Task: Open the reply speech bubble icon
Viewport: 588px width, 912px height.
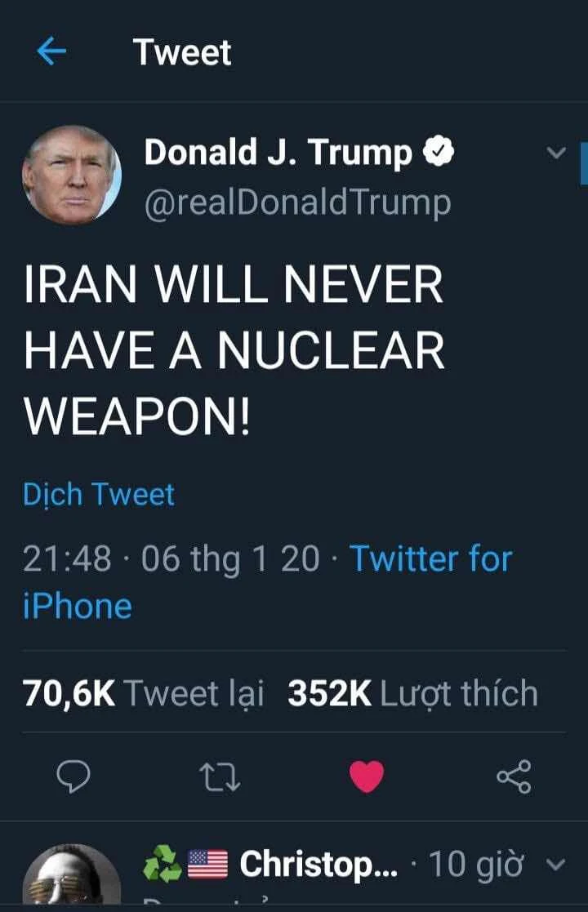Action: tap(73, 777)
